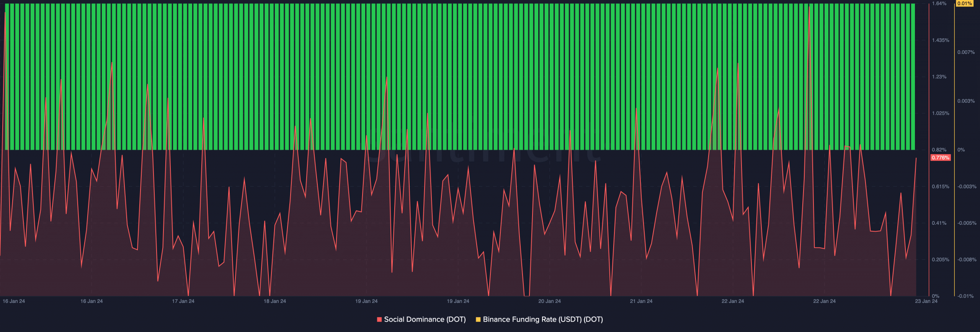Click the 1.025% axis label

941,113
